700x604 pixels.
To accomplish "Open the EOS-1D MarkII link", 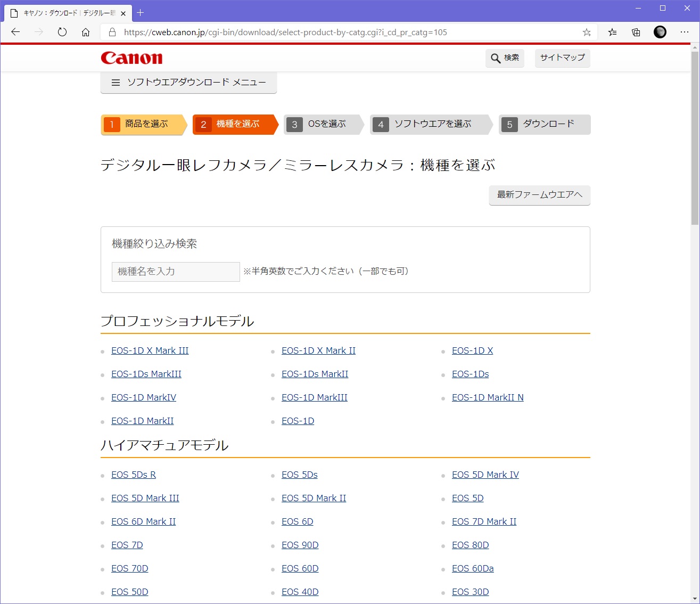I will (x=142, y=421).
